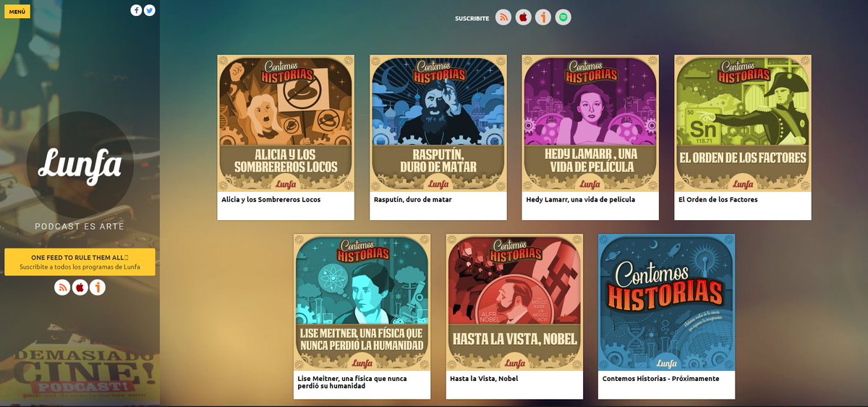This screenshot has width=868, height=407.
Task: Click the 'SUSCRIBITE' label
Action: (472, 18)
